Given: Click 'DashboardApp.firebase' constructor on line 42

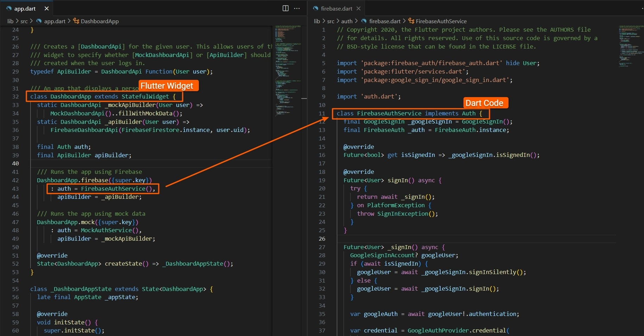Looking at the screenshot, I should click(72, 180).
